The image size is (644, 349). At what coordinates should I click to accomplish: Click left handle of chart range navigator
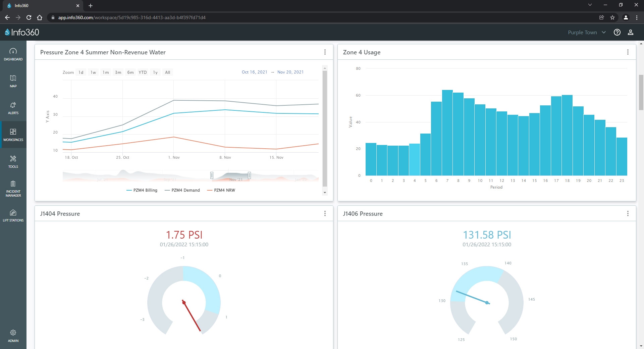point(212,175)
